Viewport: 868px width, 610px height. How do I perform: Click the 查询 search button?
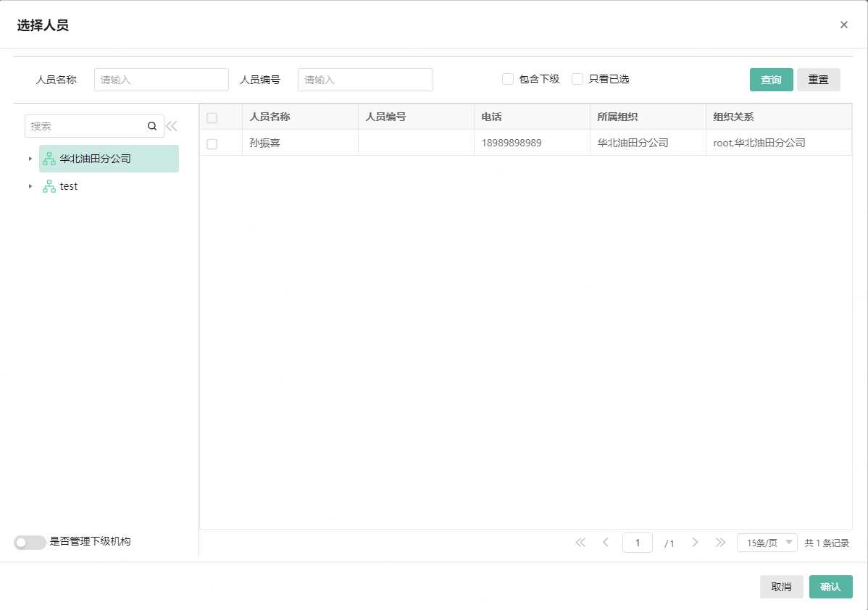pyautogui.click(x=771, y=80)
